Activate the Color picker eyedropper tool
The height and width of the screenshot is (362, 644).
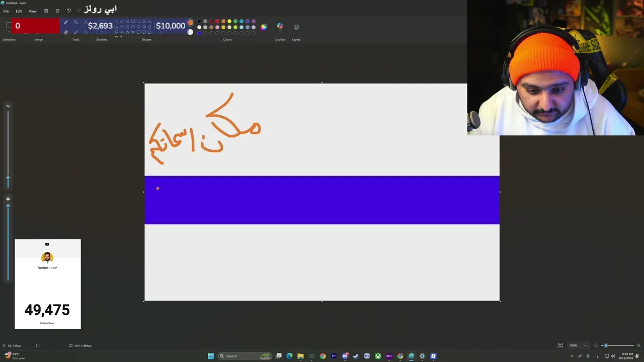coord(76,32)
